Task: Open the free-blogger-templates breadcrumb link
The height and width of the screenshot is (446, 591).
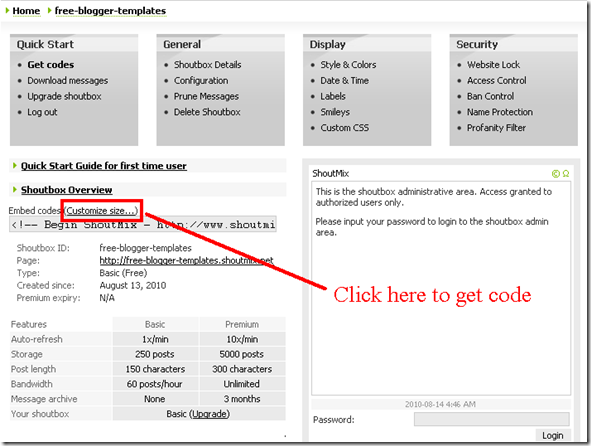Action: [x=110, y=11]
